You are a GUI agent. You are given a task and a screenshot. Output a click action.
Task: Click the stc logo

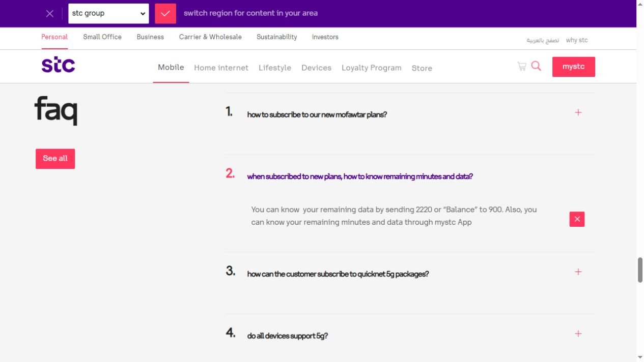pos(58,65)
